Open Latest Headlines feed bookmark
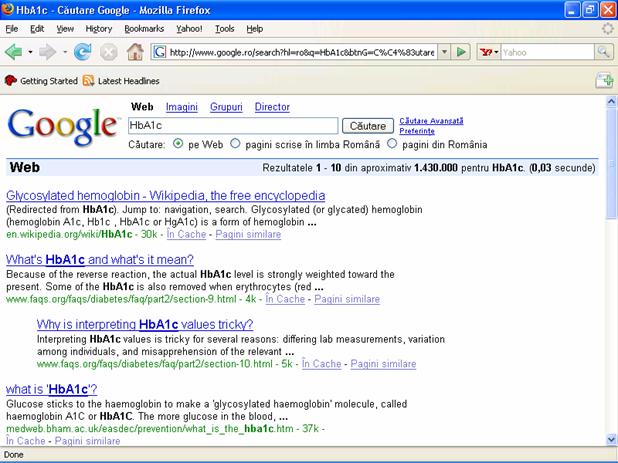618x463 pixels. coord(121,81)
